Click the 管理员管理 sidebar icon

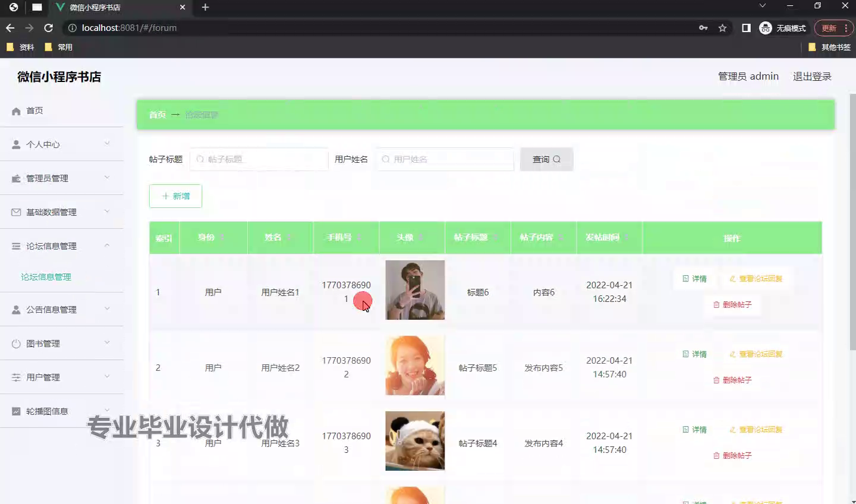(16, 178)
